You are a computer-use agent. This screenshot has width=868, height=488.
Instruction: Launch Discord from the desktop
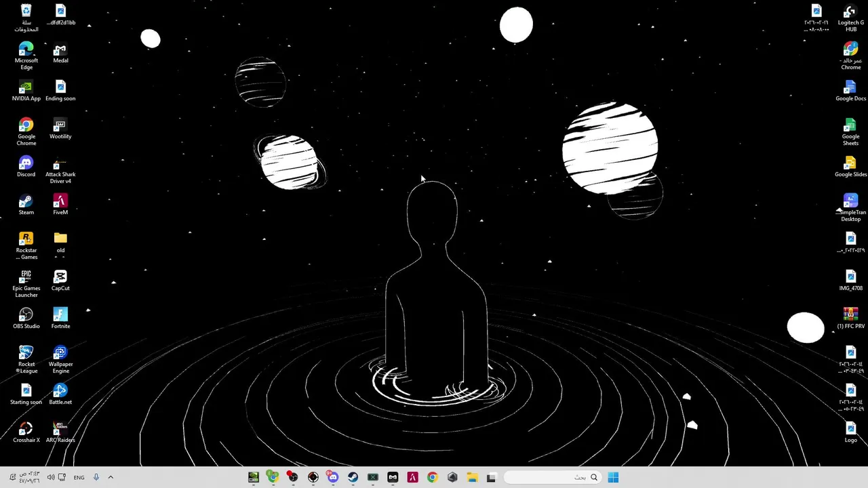(x=26, y=166)
